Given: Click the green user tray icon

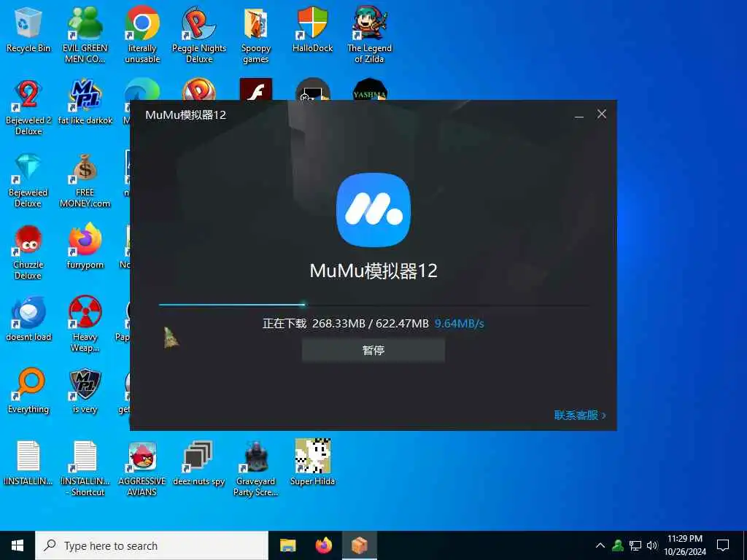Looking at the screenshot, I should [x=618, y=545].
